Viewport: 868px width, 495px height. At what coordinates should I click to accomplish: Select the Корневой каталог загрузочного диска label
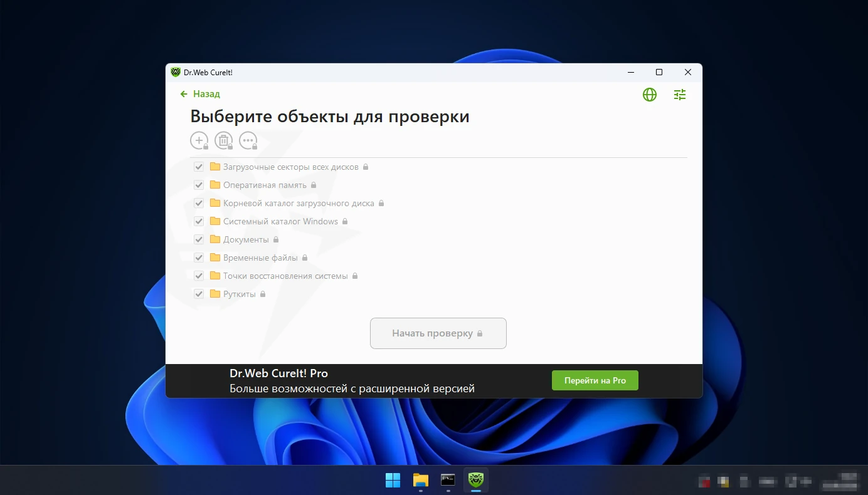(299, 204)
